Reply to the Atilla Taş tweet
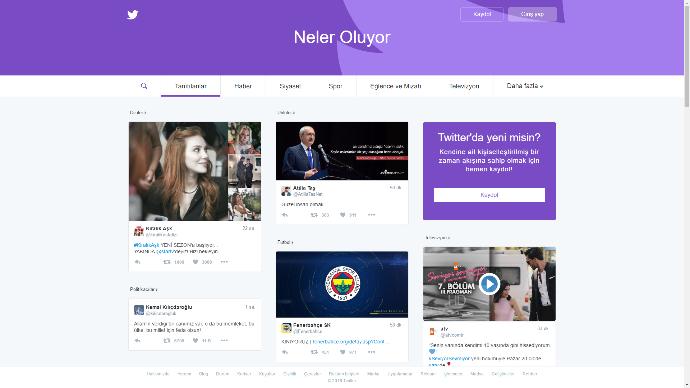 285,215
